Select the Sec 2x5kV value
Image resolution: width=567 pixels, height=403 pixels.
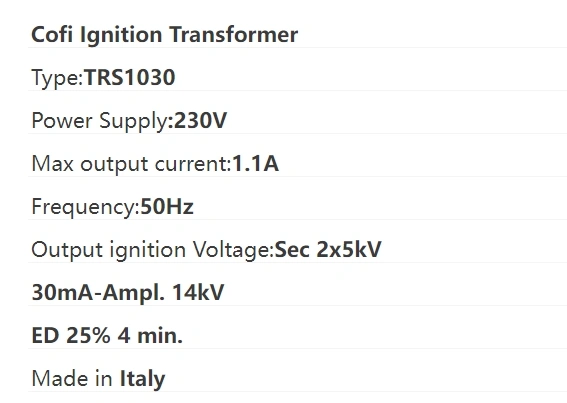coord(328,250)
